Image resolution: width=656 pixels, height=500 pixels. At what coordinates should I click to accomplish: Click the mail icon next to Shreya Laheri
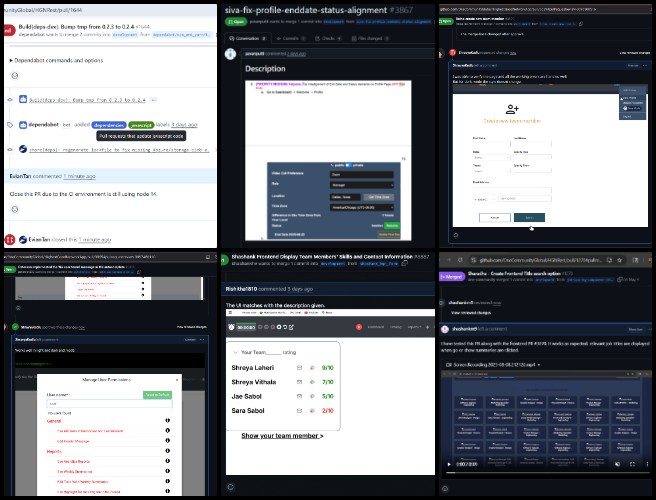coord(299,368)
